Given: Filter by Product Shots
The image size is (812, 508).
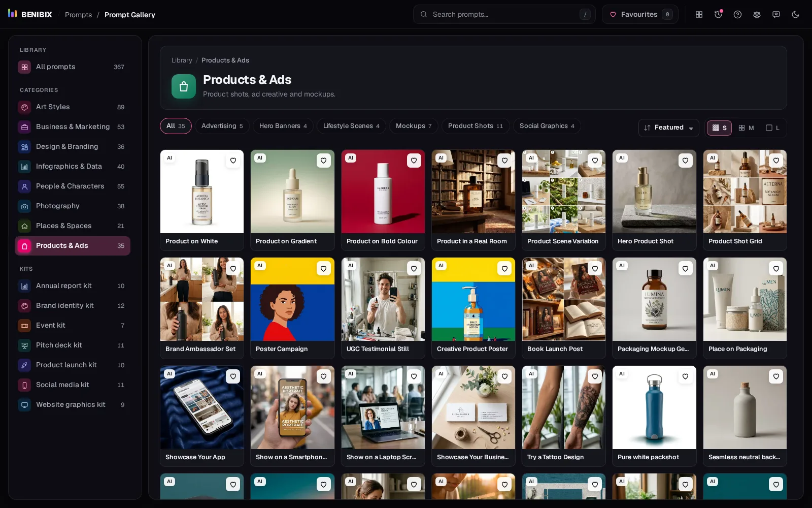Looking at the screenshot, I should (x=476, y=126).
